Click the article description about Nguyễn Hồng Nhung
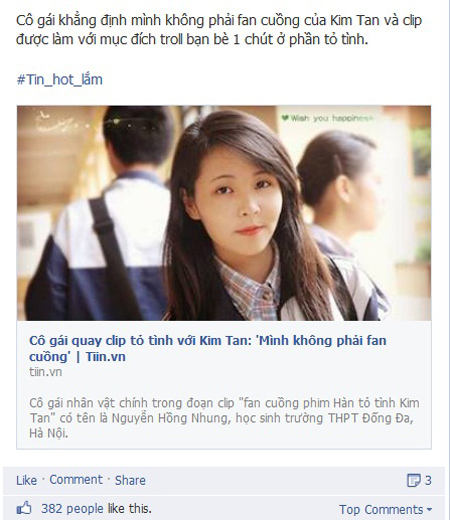 [224, 418]
